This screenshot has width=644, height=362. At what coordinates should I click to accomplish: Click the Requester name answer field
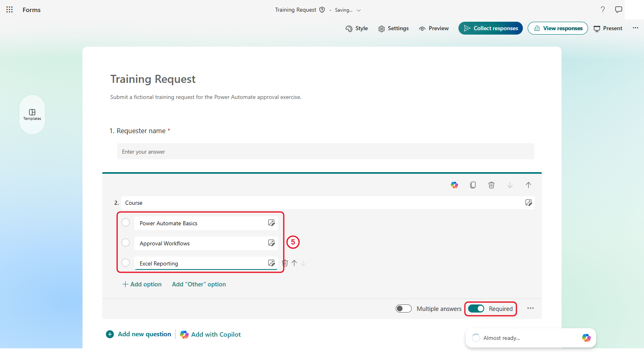pyautogui.click(x=326, y=151)
